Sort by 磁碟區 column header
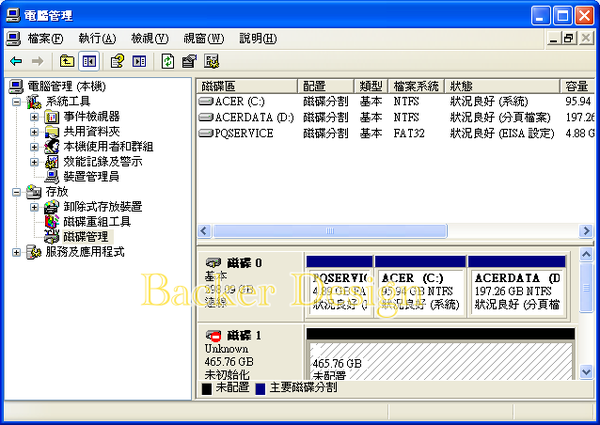Image resolution: width=600 pixels, height=425 pixels. [247, 86]
